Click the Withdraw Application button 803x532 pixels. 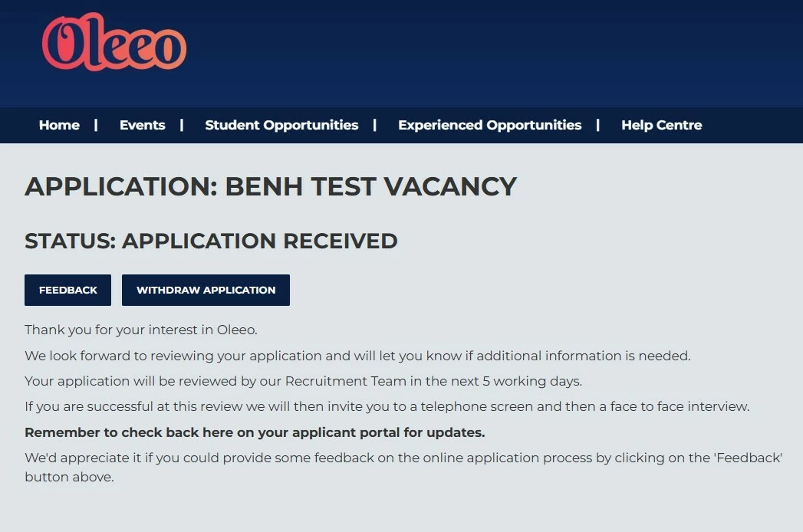click(x=206, y=290)
